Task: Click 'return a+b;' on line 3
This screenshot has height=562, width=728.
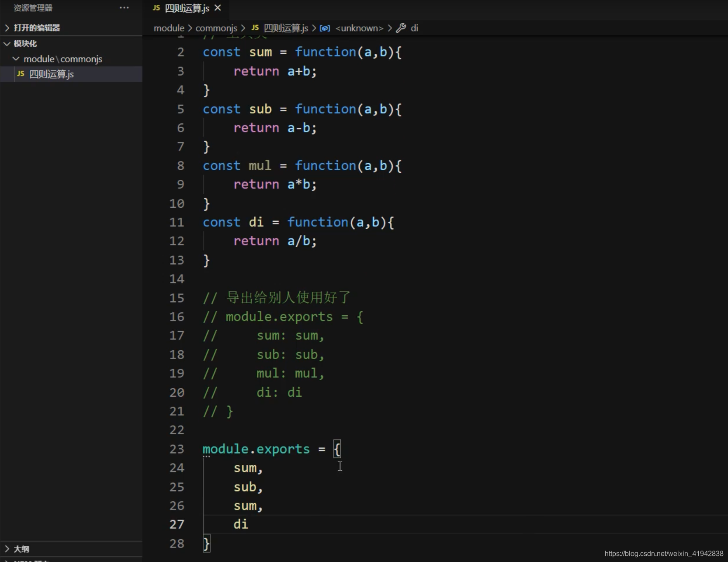Action: pos(275,71)
